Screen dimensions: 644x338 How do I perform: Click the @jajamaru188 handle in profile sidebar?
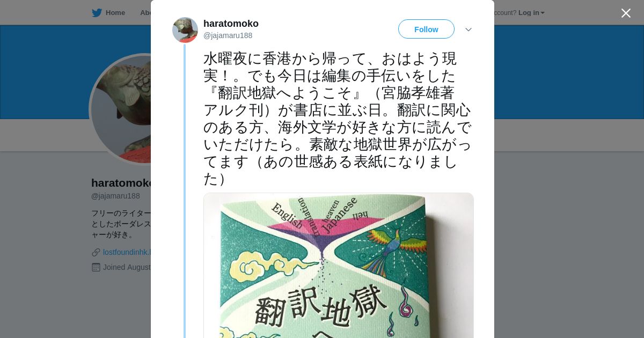115,196
